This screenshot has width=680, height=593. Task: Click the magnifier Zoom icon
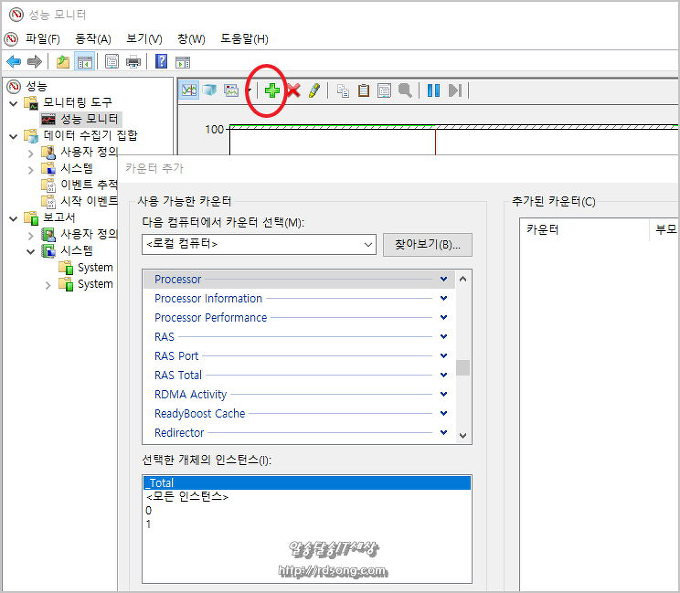405,90
